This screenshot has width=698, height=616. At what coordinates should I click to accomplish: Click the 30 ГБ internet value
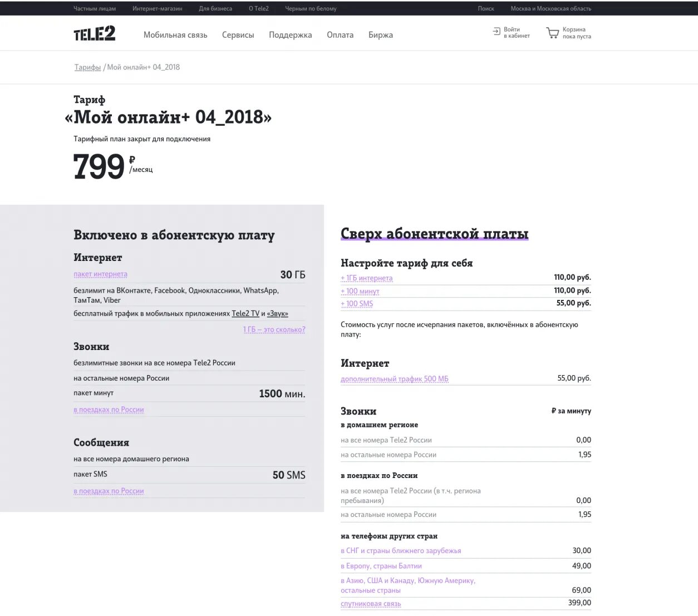(293, 274)
